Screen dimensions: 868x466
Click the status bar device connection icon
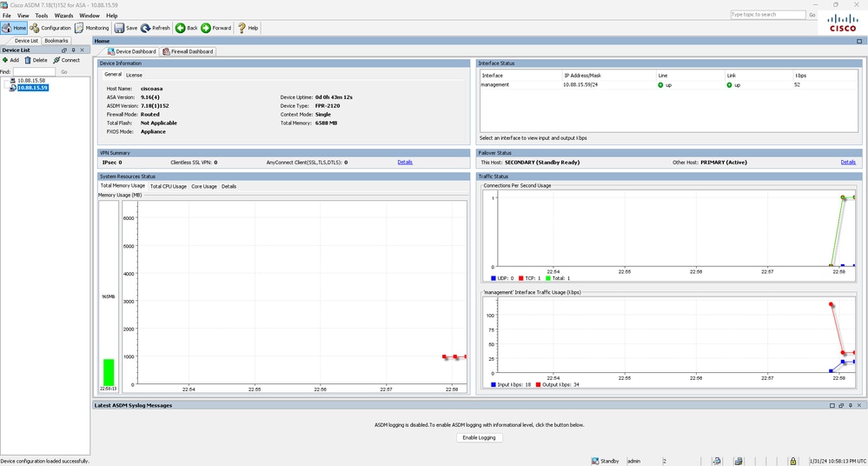click(717, 461)
